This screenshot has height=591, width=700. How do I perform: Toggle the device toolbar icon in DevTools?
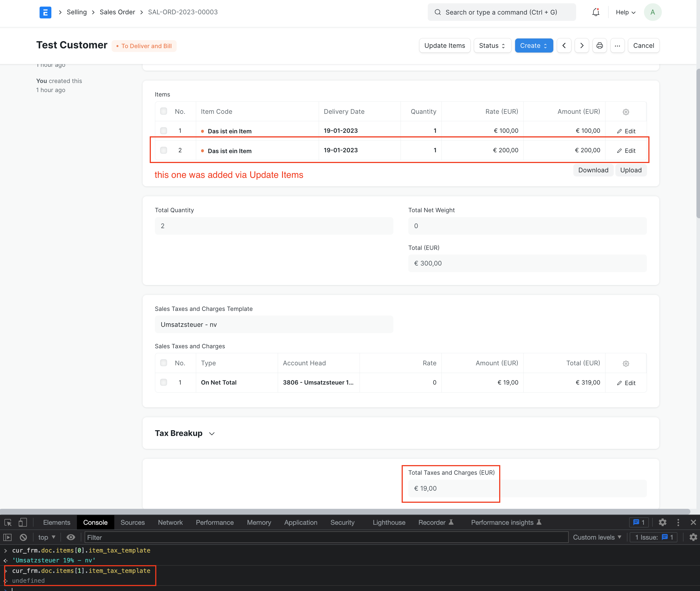(x=22, y=522)
